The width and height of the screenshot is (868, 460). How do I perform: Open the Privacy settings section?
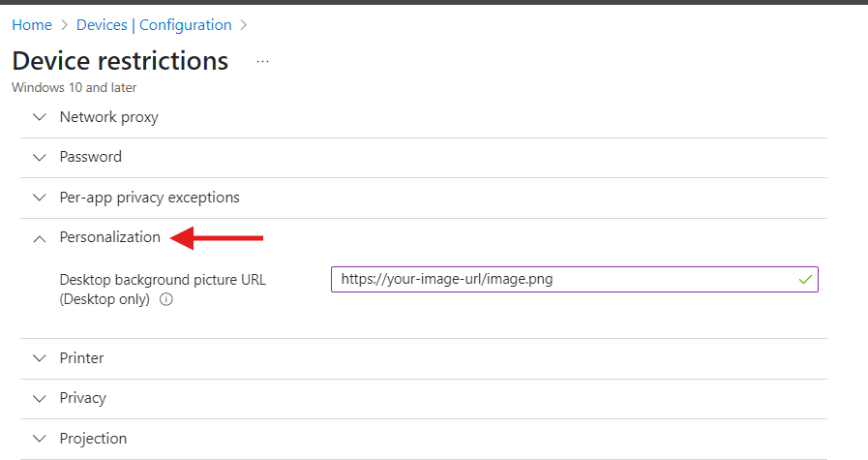tap(82, 398)
